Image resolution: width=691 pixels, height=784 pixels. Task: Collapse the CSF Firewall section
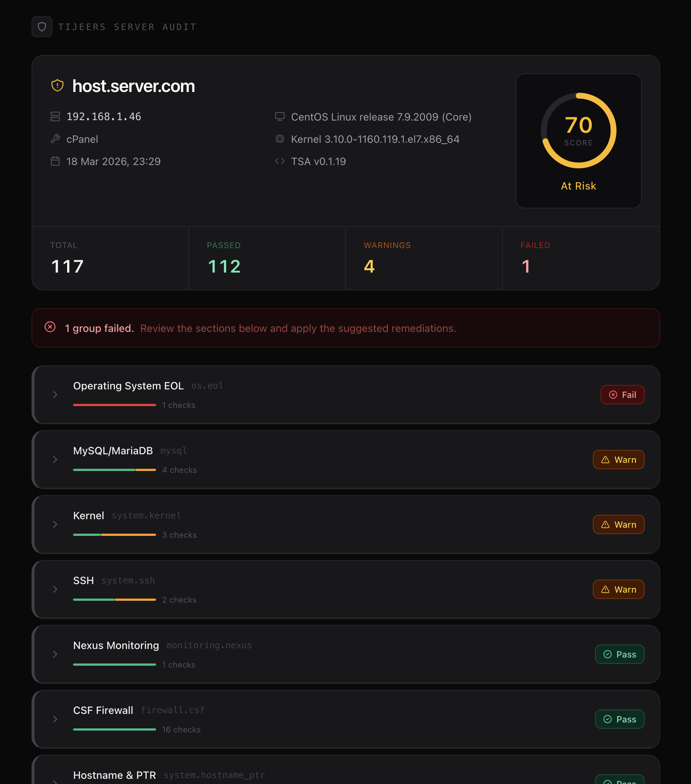55,719
